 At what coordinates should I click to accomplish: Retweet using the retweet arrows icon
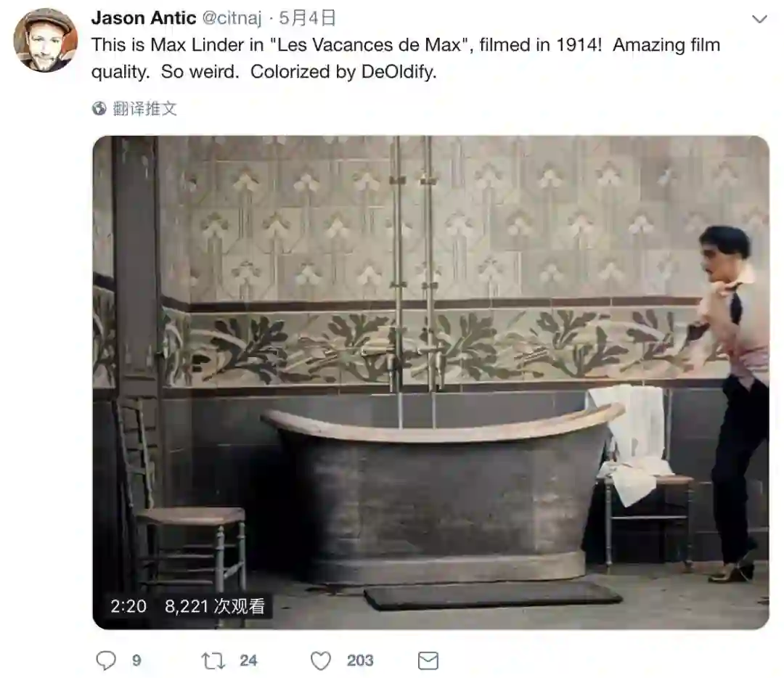pos(213,661)
